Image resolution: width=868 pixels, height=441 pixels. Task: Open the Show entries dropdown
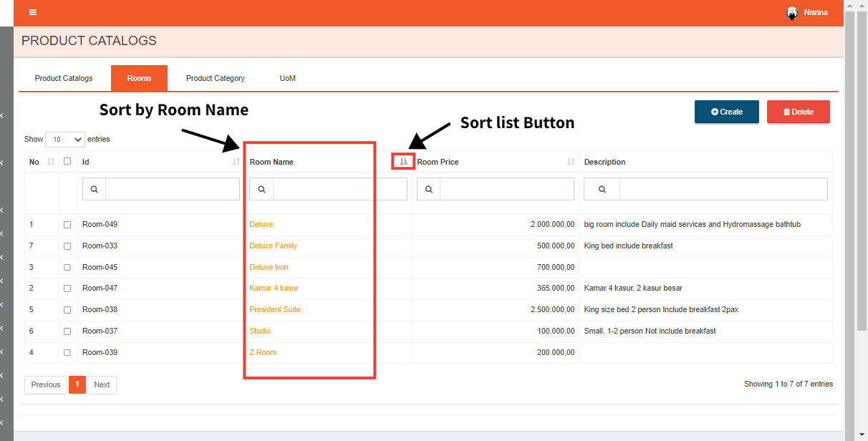(64, 140)
